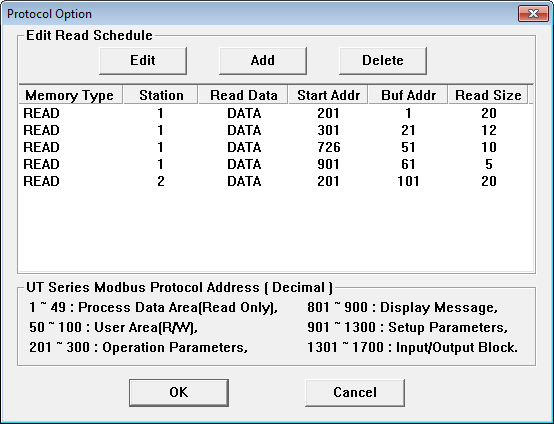Click the Buf Addr column header
This screenshot has width=554, height=424.
pyautogui.click(x=408, y=95)
